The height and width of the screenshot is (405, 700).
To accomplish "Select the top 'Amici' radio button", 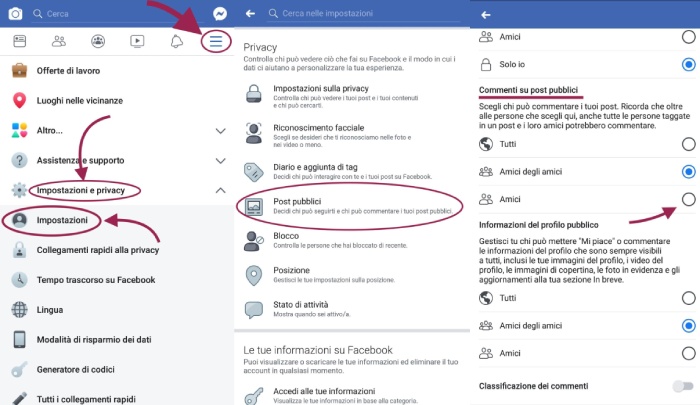I will (688, 37).
